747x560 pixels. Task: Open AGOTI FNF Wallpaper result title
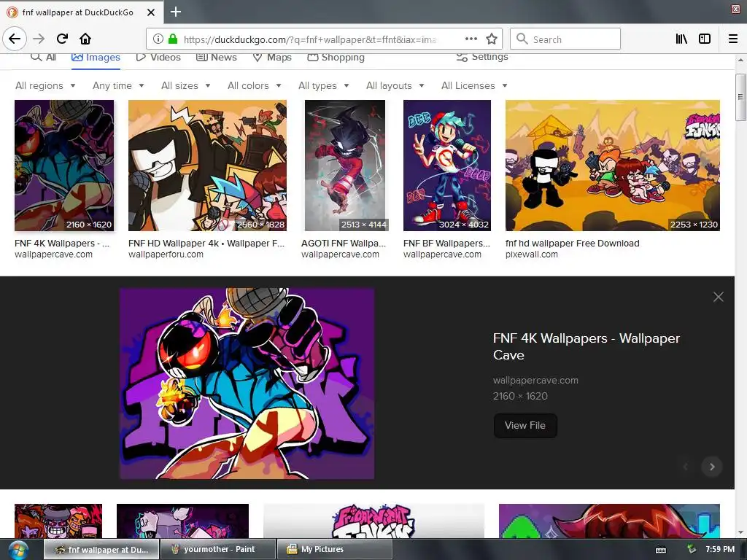coord(344,244)
